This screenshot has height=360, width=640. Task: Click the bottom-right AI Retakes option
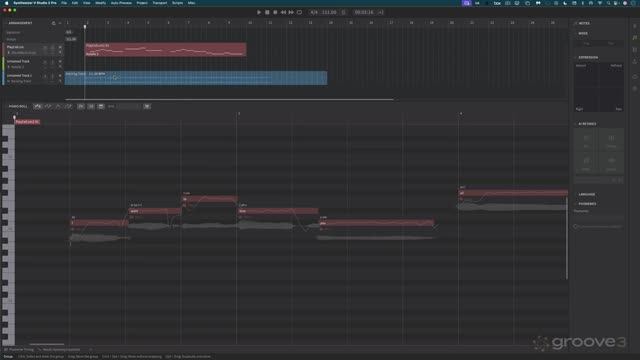pos(611,163)
